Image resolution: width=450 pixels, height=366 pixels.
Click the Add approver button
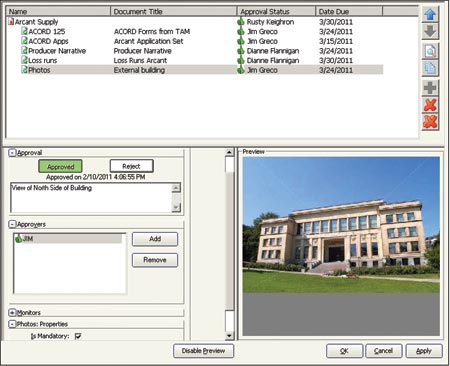155,239
